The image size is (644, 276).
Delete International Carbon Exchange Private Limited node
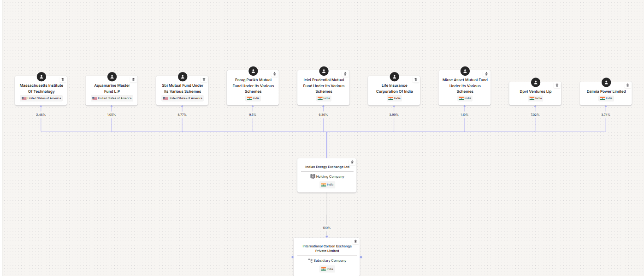[x=355, y=241]
